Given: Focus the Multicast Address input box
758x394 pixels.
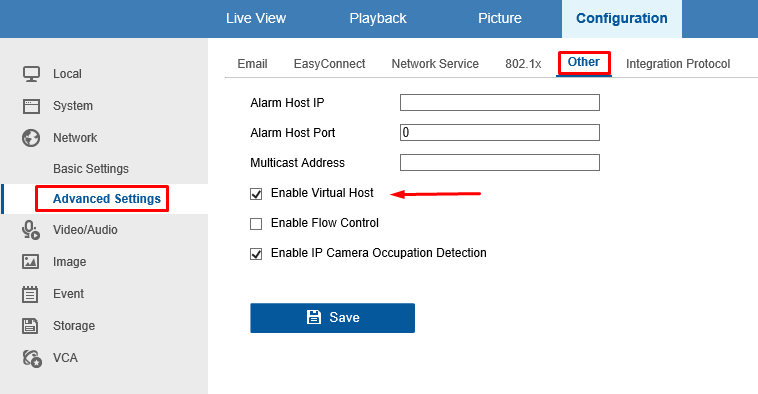Looking at the screenshot, I should pyautogui.click(x=500, y=162).
